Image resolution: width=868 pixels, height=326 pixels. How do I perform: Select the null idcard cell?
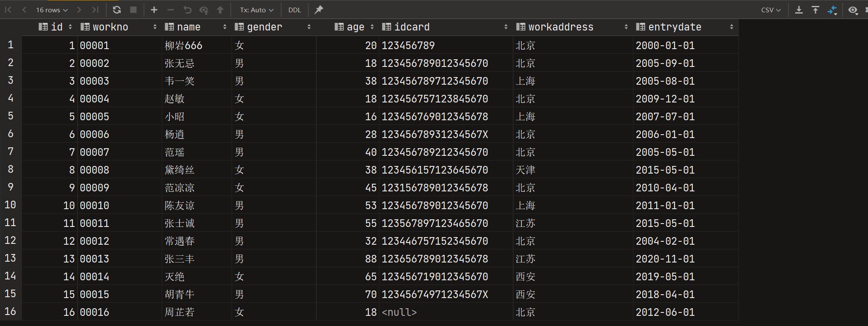(446, 312)
